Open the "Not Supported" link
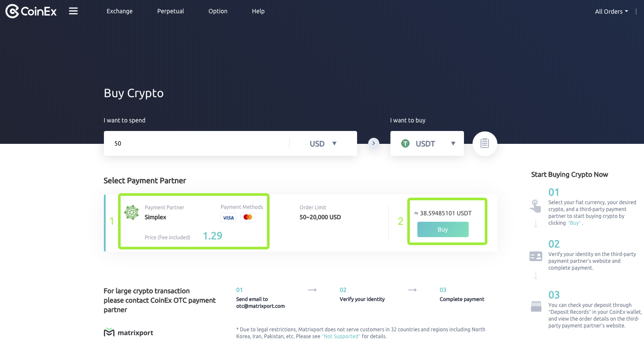644x360 pixels. (x=341, y=336)
